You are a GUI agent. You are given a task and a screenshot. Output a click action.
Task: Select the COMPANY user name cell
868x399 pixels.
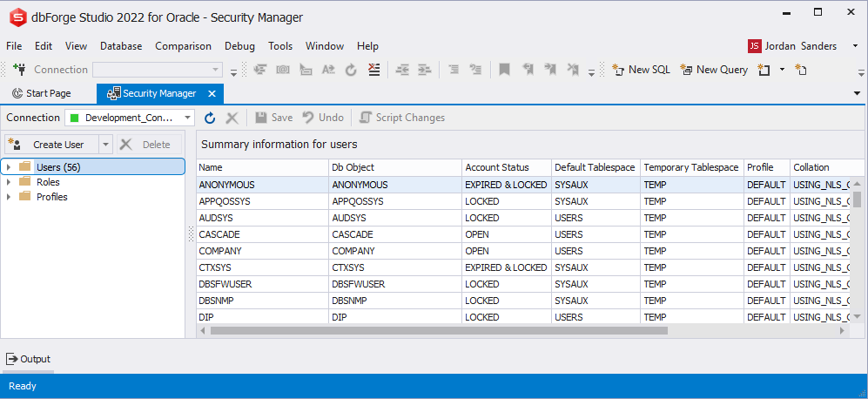click(262, 251)
